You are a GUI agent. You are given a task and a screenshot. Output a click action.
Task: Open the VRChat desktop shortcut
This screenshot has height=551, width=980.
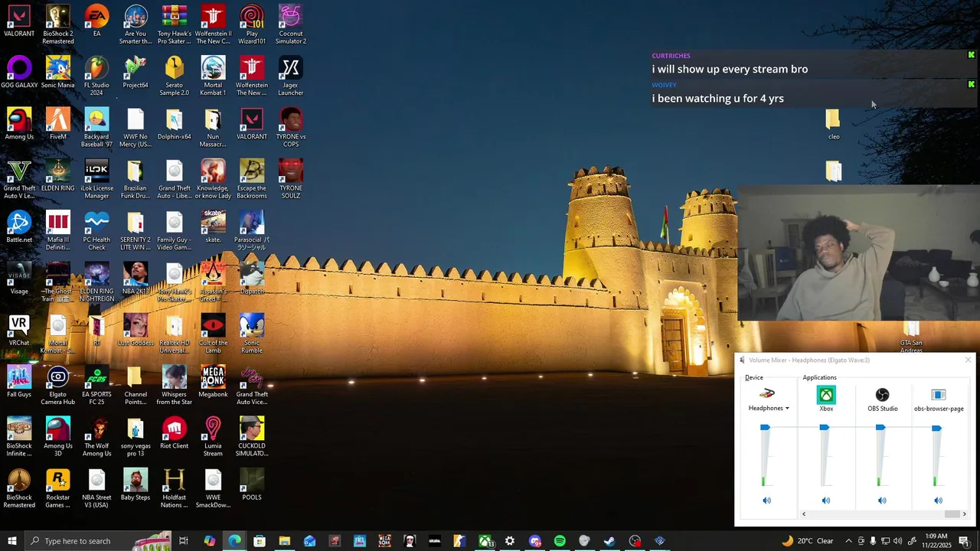[x=19, y=329]
